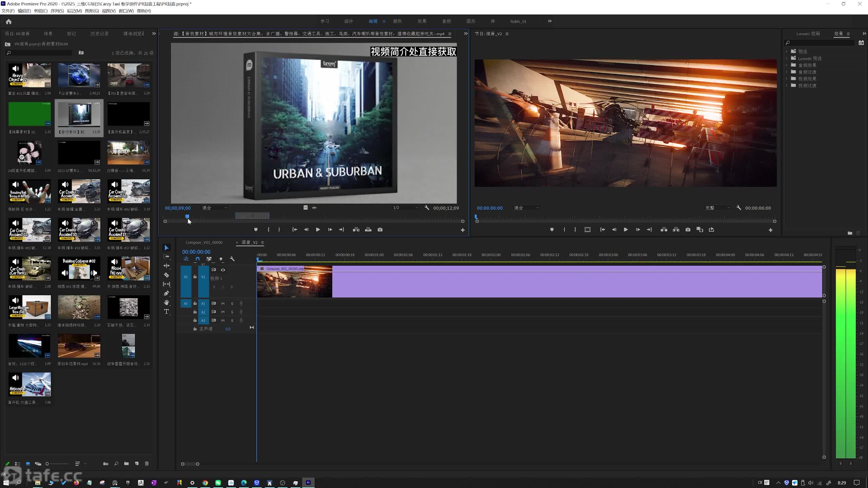Open timeline wrench display settings
The image size is (868, 488).
[232, 259]
